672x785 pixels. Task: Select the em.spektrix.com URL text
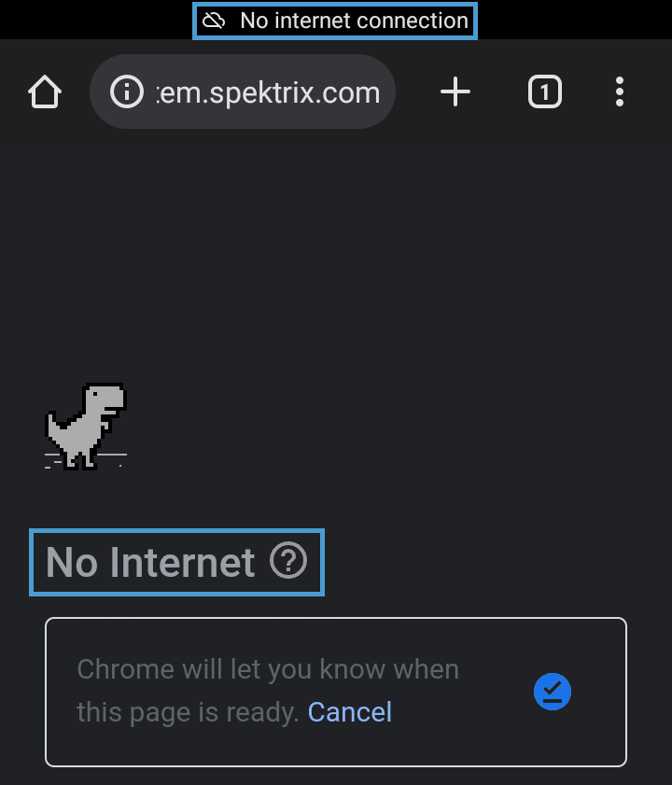click(269, 92)
